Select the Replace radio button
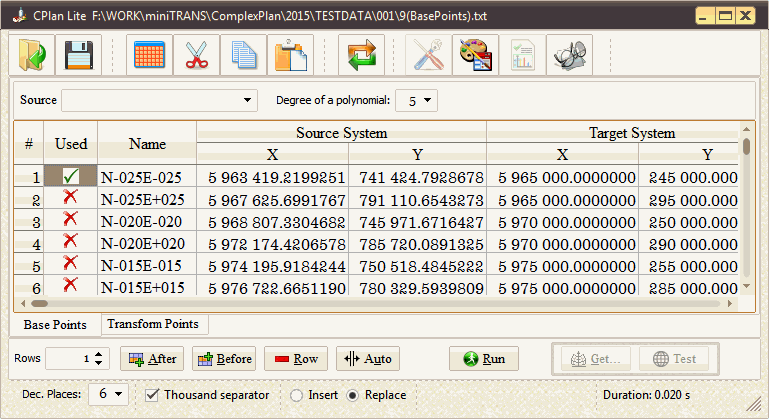The height and width of the screenshot is (419, 769). [352, 395]
